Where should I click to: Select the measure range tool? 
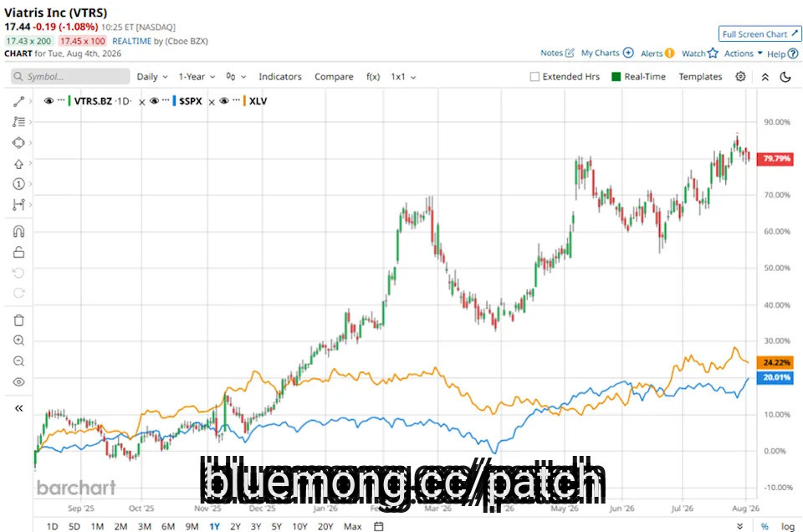18,205
